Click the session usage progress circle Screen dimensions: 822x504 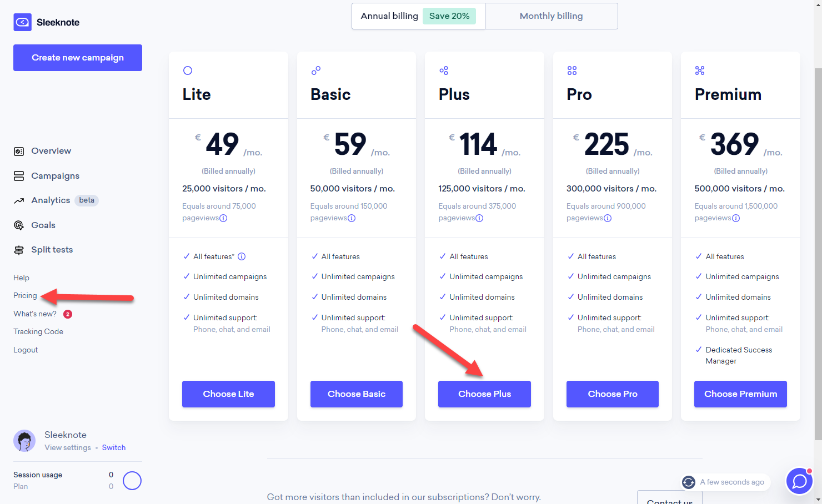[x=132, y=480]
